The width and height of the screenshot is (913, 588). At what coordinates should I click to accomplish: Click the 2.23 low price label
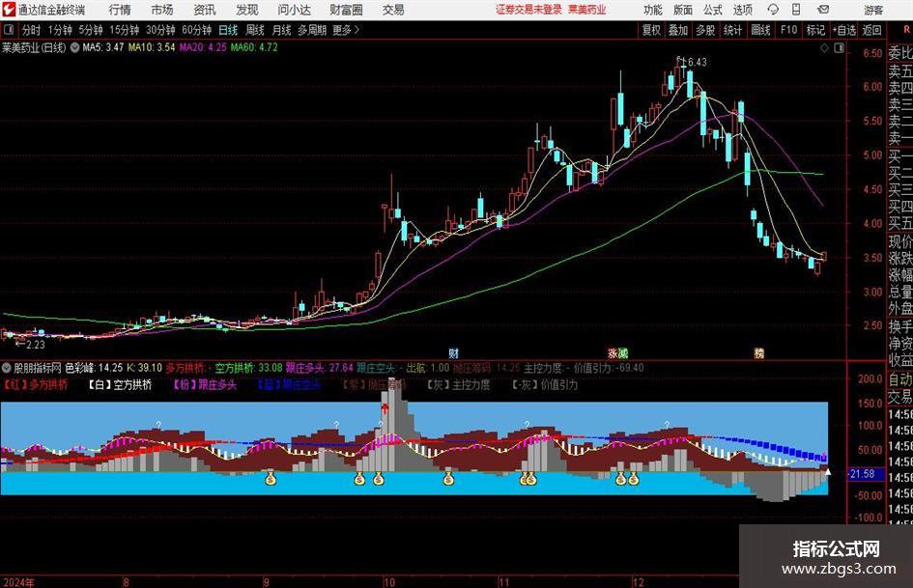click(x=36, y=345)
